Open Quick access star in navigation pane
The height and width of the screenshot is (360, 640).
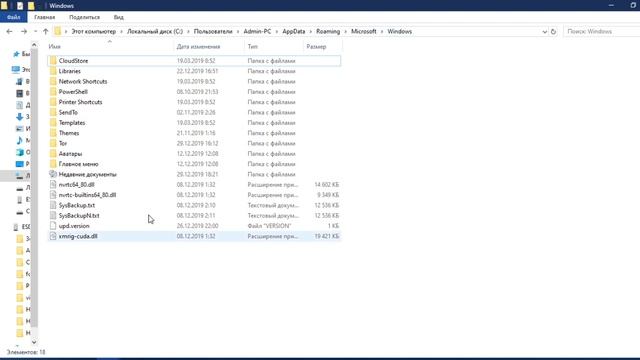[x=16, y=54]
